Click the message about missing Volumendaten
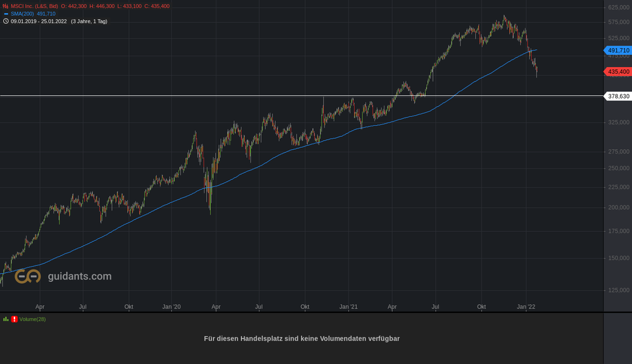The width and height of the screenshot is (632, 364). [301, 339]
